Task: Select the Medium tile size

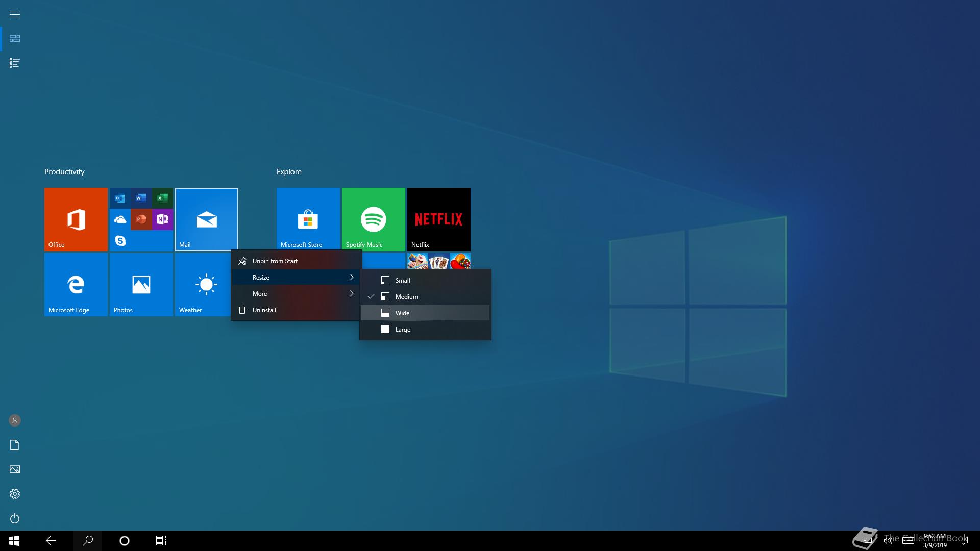Action: (425, 296)
